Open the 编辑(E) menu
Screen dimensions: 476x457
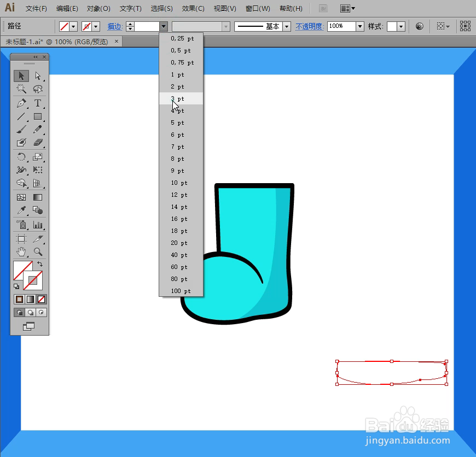point(67,9)
